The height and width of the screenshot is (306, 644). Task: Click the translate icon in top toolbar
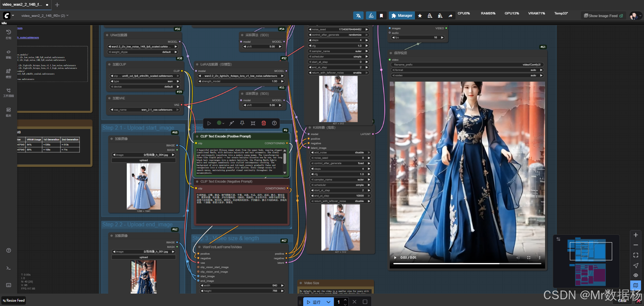358,16
